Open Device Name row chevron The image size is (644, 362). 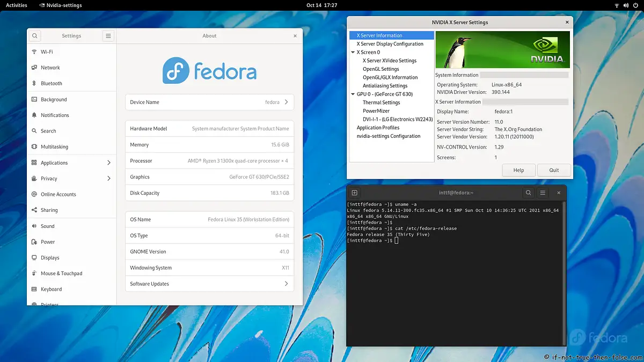click(286, 102)
